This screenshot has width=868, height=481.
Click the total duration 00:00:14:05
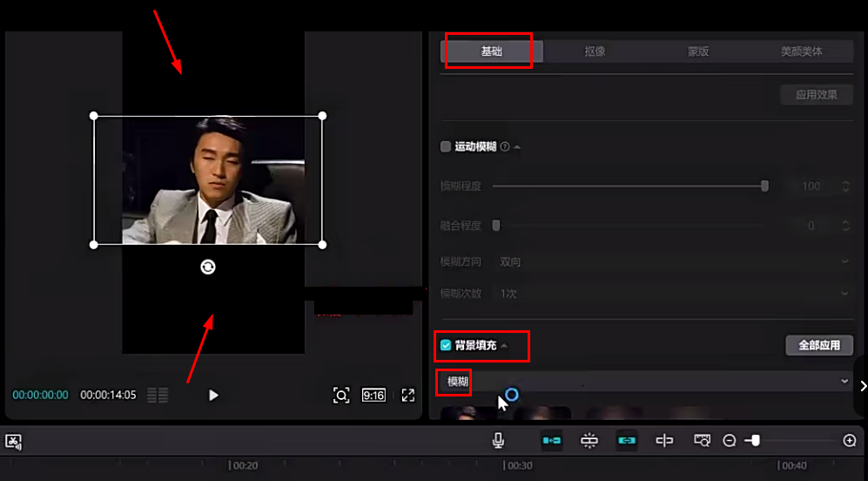point(108,395)
